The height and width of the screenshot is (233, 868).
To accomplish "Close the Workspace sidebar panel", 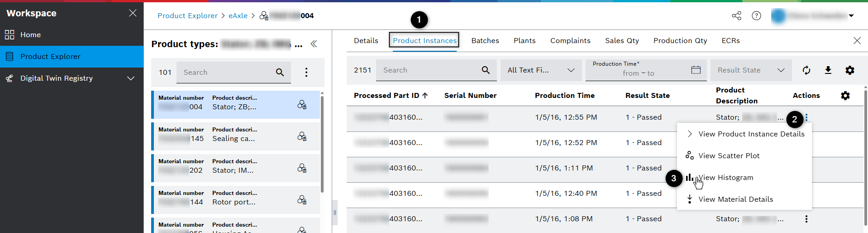I will pyautogui.click(x=133, y=13).
